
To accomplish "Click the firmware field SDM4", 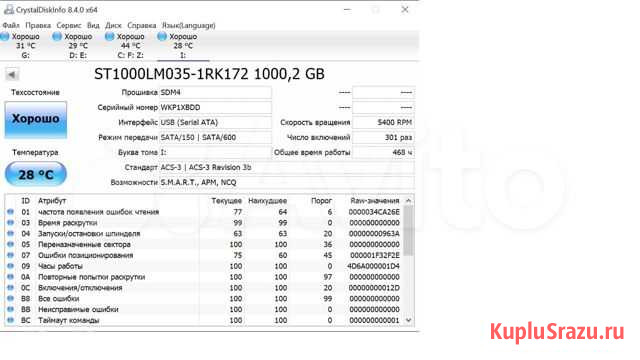I will pos(215,93).
